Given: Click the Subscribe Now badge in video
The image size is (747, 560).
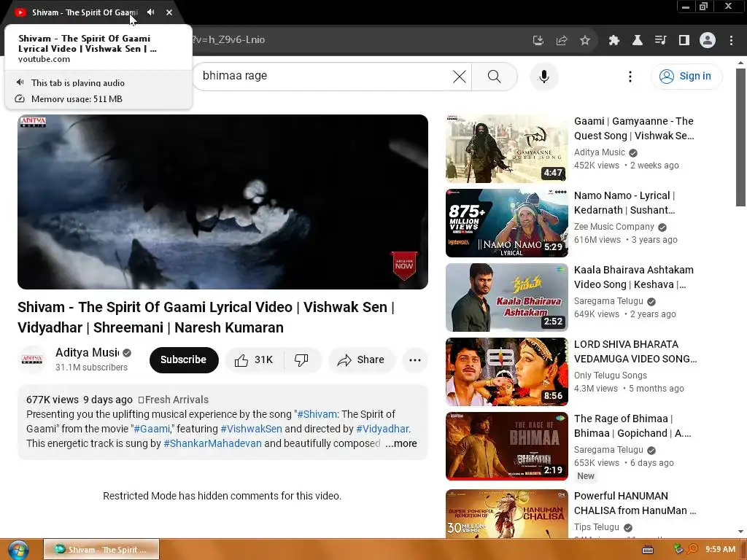Looking at the screenshot, I should [x=404, y=265].
